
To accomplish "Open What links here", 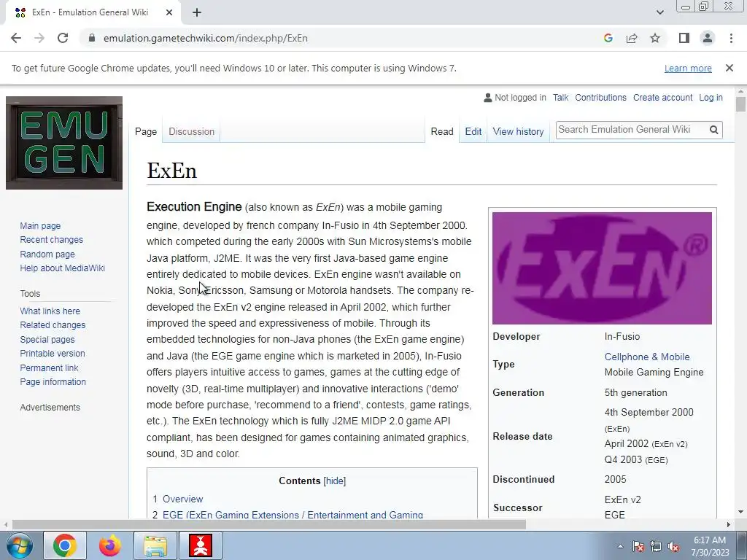I will pyautogui.click(x=50, y=311).
